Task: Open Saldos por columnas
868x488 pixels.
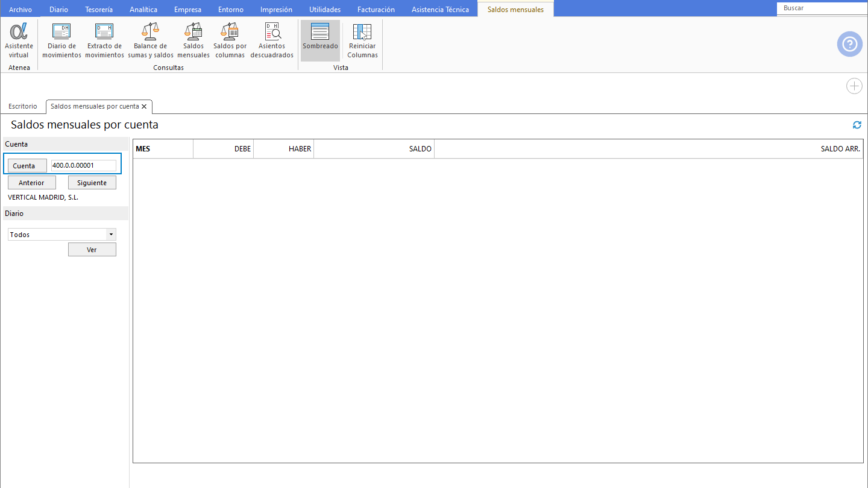Action: point(230,40)
